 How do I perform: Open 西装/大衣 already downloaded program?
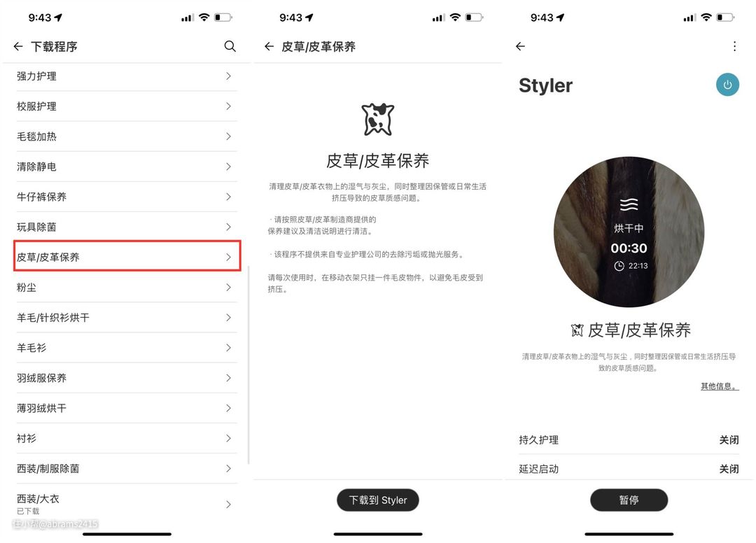click(127, 504)
